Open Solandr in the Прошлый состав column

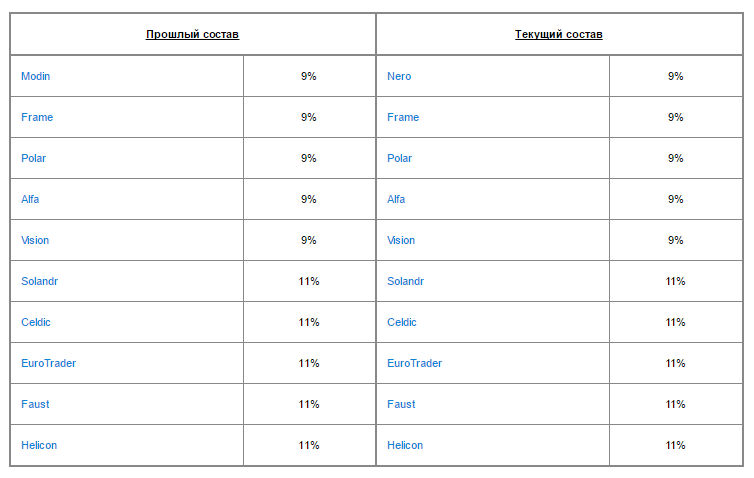point(40,281)
